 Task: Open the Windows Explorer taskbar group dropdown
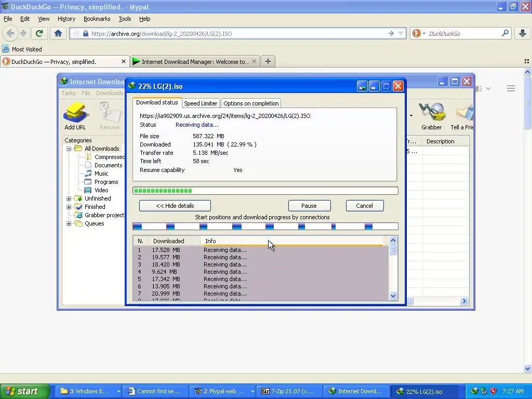click(118, 391)
